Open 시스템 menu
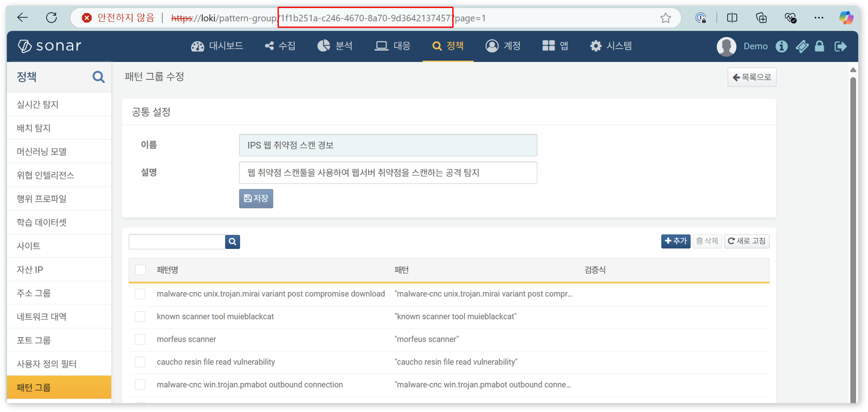 click(x=611, y=46)
